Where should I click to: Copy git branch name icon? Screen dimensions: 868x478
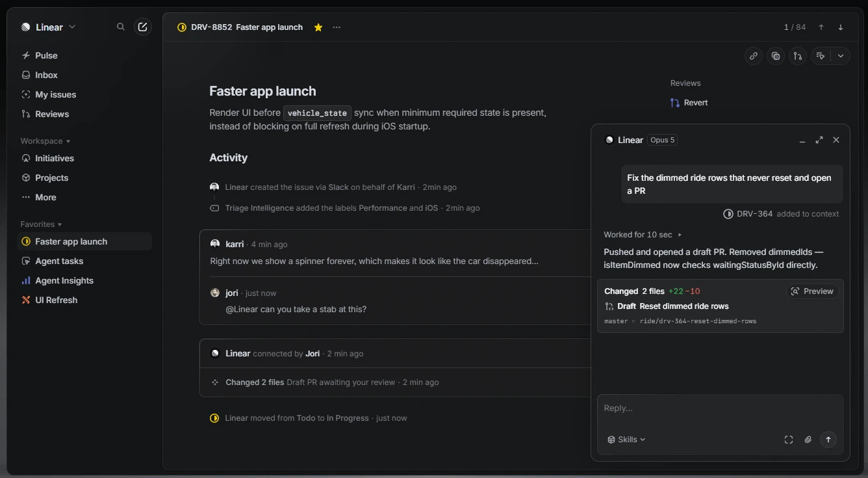(797, 56)
